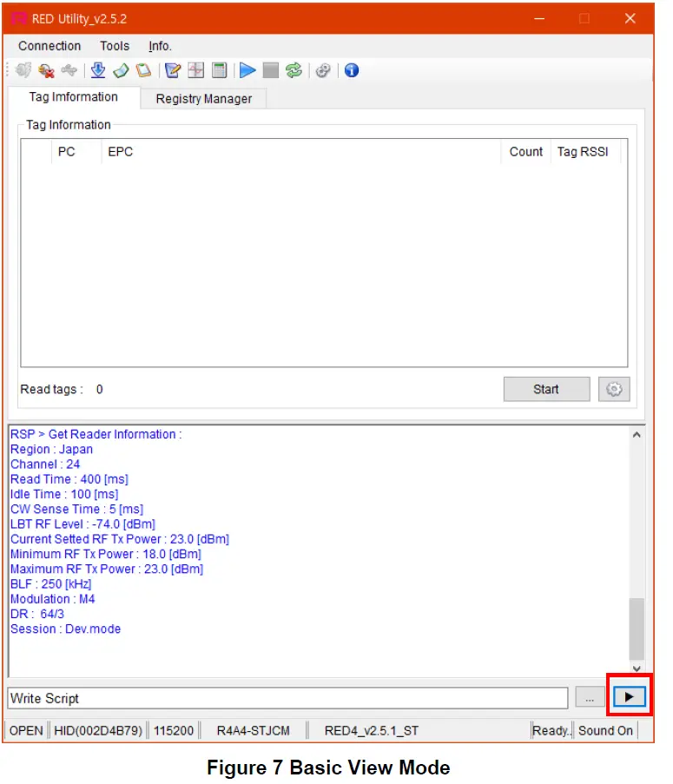Click the 'CW Sense Time : 5 [ms]' line
The image size is (673, 784).
(77, 509)
